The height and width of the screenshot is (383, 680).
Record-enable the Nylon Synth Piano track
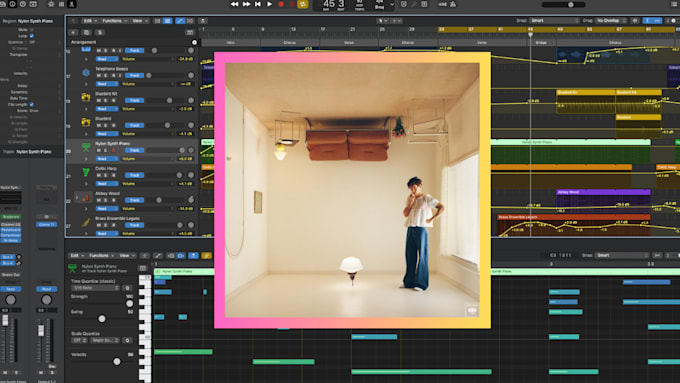[114, 151]
